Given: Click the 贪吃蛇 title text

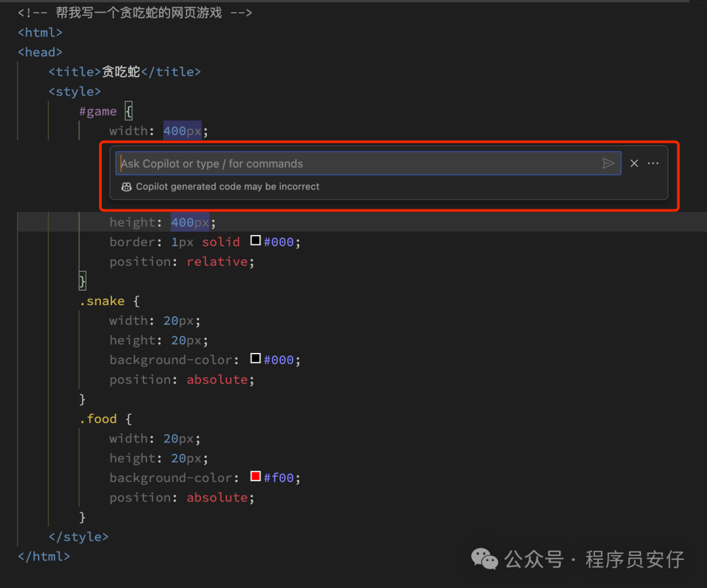Looking at the screenshot, I should (x=121, y=72).
